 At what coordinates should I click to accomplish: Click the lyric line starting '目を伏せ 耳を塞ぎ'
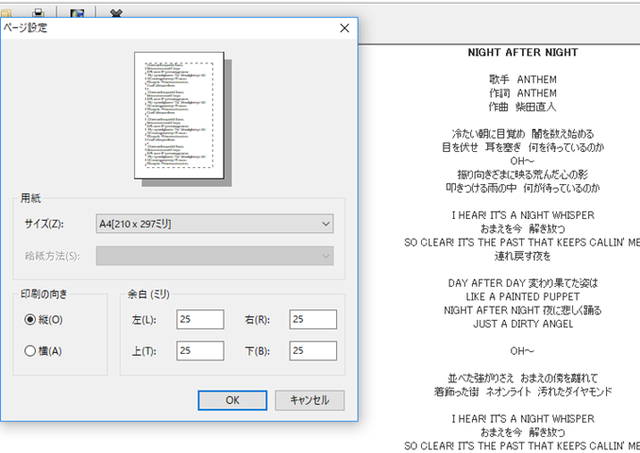pyautogui.click(x=523, y=147)
